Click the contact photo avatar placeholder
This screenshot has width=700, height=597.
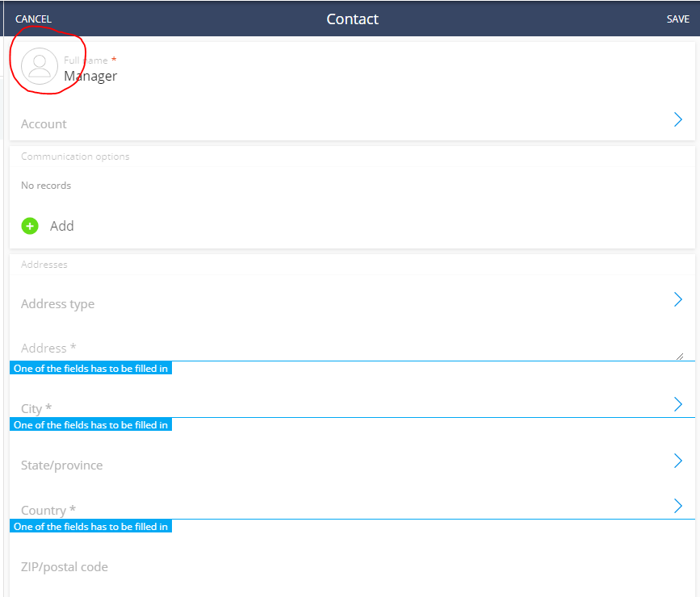click(x=40, y=66)
